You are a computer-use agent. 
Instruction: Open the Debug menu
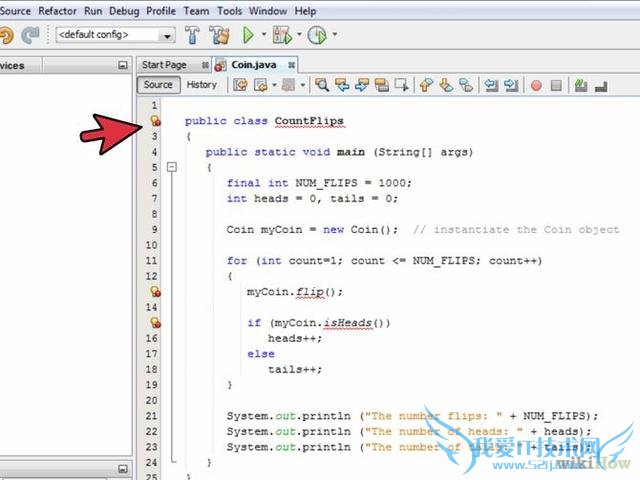(124, 11)
